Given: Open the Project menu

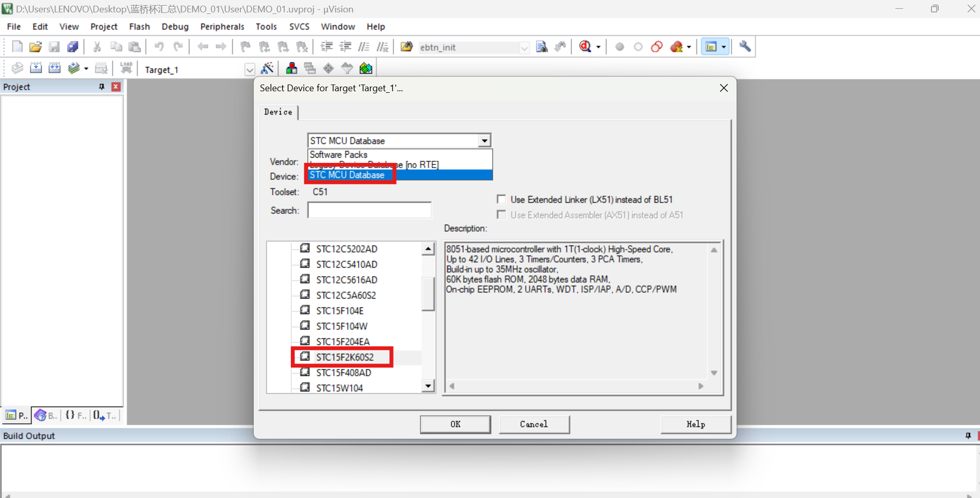Looking at the screenshot, I should (104, 26).
